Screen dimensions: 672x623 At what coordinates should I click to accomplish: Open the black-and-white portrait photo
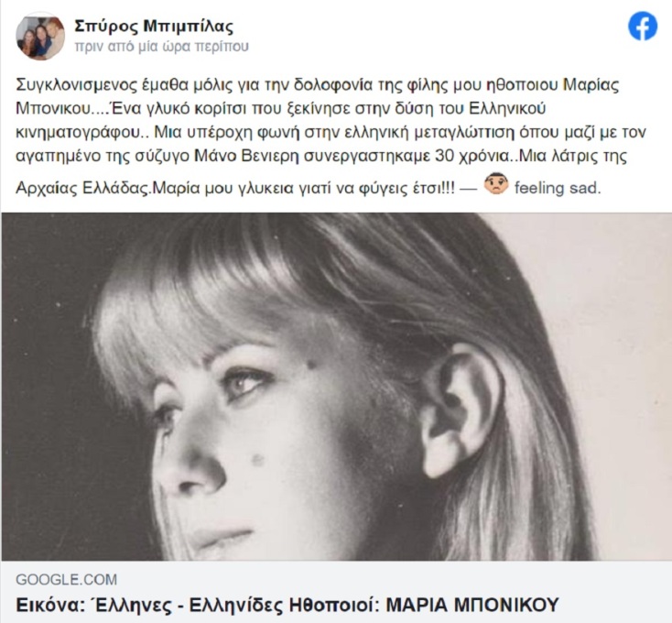point(336,387)
